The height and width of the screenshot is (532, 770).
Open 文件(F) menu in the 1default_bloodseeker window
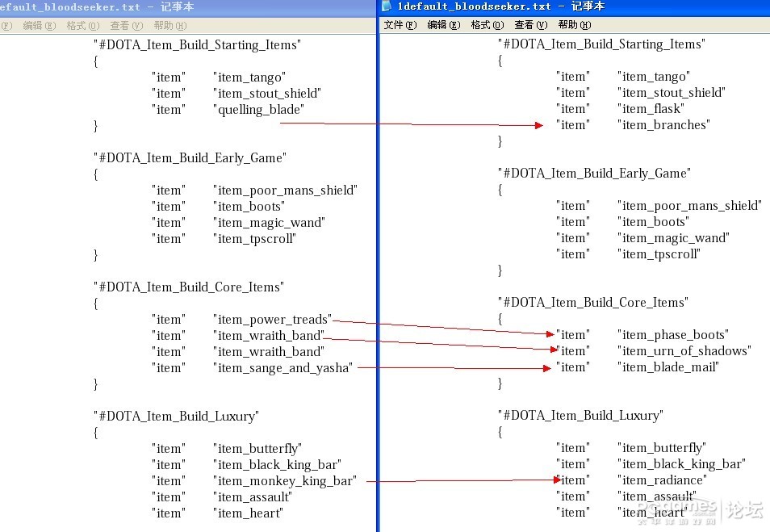400,25
